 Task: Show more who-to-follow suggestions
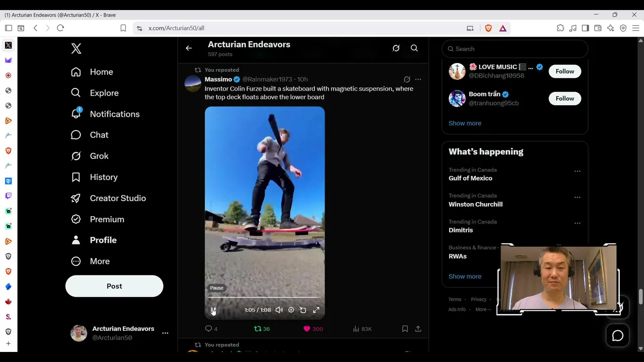point(465,123)
